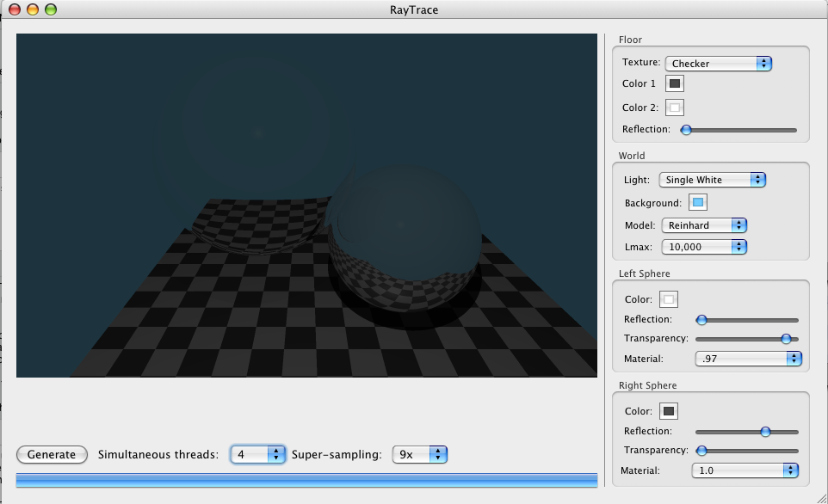Change the World Background color swatch
This screenshot has height=504, width=828.
[698, 203]
